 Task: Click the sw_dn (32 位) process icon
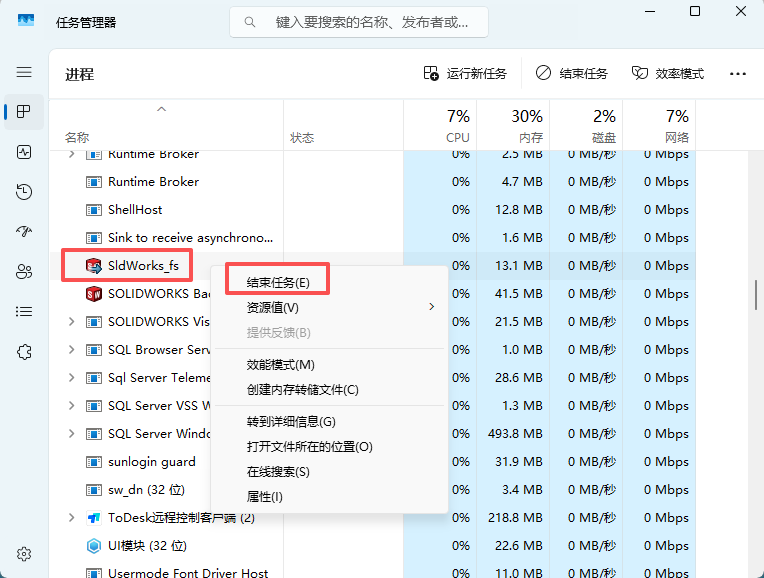94,490
